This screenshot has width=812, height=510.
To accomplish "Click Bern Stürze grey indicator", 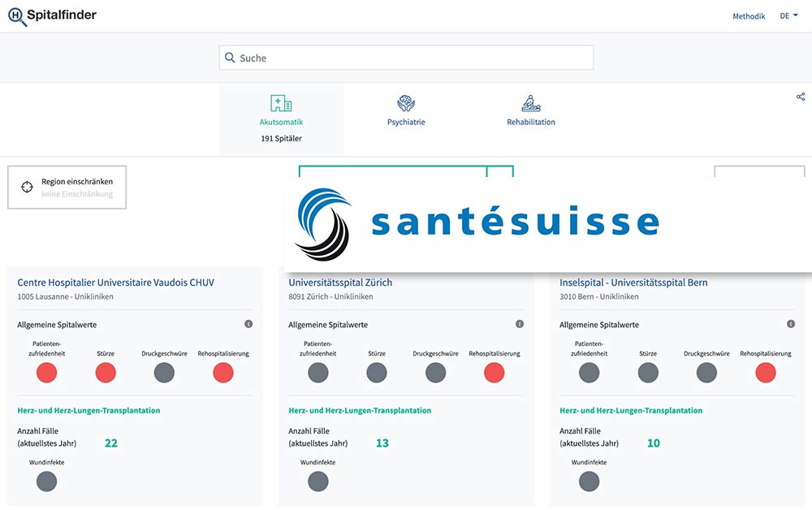I will click(x=648, y=373).
